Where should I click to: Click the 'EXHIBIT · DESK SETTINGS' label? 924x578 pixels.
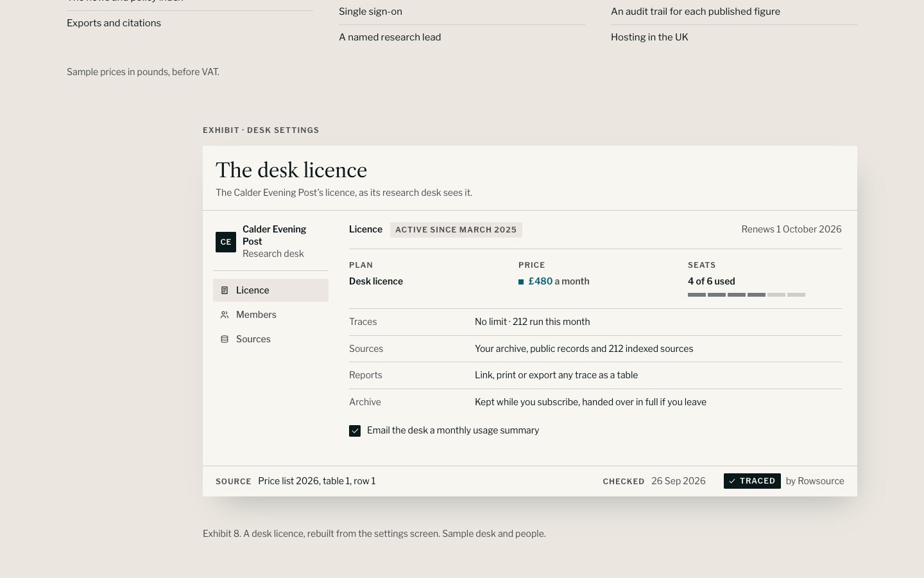(x=261, y=130)
